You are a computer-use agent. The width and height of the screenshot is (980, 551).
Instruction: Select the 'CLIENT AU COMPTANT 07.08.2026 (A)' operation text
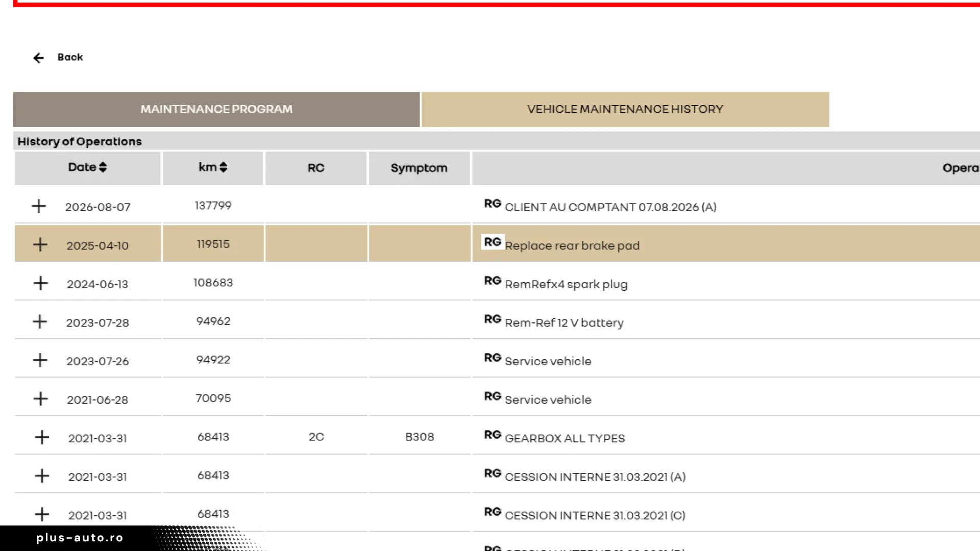[x=610, y=207]
